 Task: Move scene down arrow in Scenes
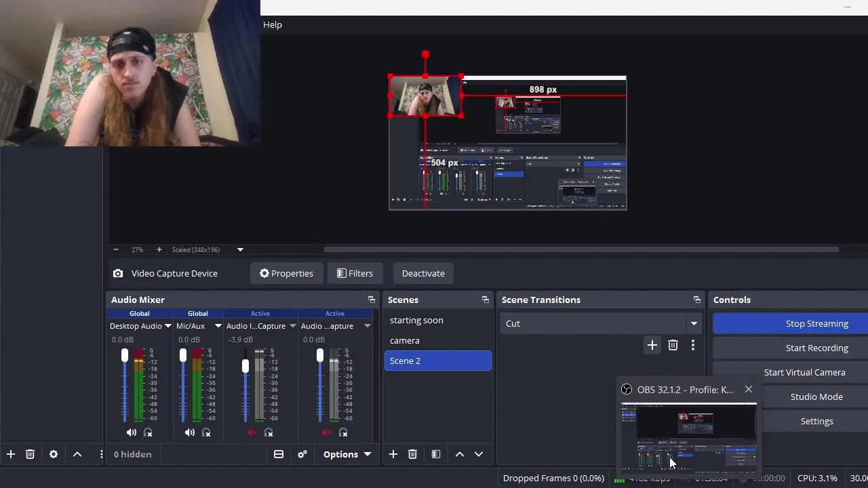[x=479, y=454]
